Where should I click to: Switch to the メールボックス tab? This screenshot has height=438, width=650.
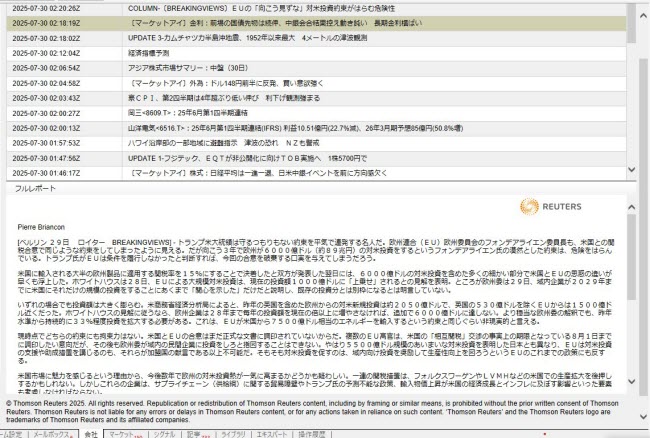(x=53, y=434)
